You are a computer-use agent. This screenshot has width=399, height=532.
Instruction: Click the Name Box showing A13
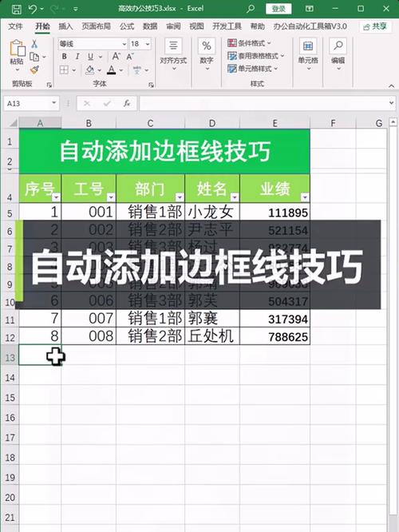click(x=31, y=103)
